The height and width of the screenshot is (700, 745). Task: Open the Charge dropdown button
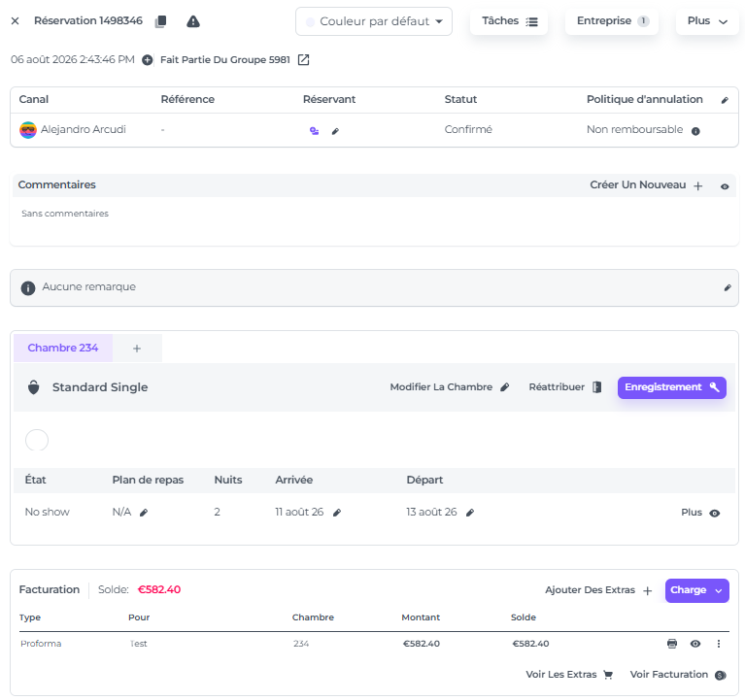coord(697,590)
